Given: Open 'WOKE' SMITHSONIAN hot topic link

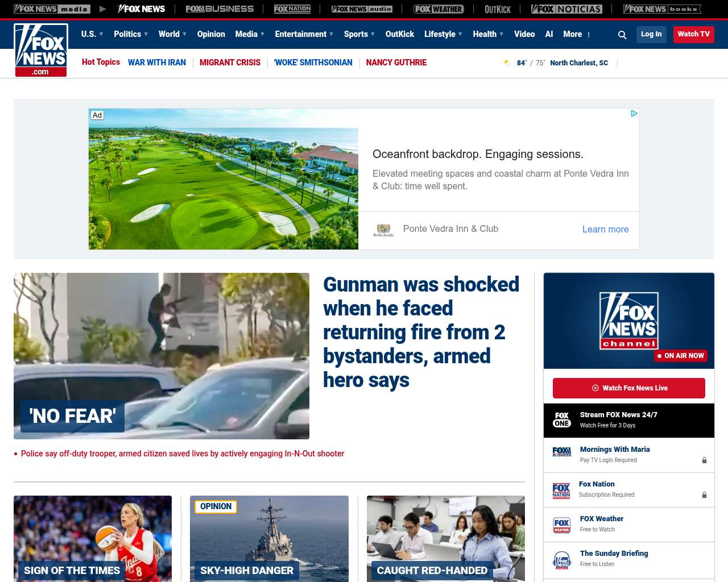Looking at the screenshot, I should point(313,63).
